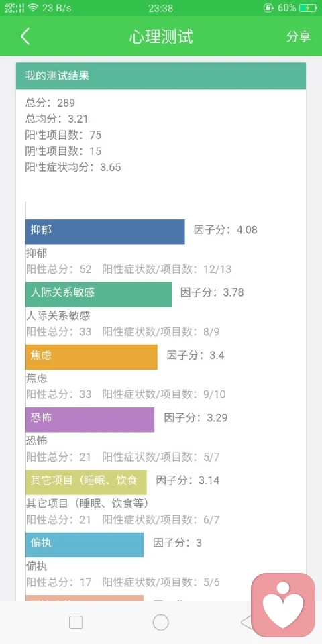Select the blue 抑郁 bar
This screenshot has width=322, height=644.
(x=105, y=231)
